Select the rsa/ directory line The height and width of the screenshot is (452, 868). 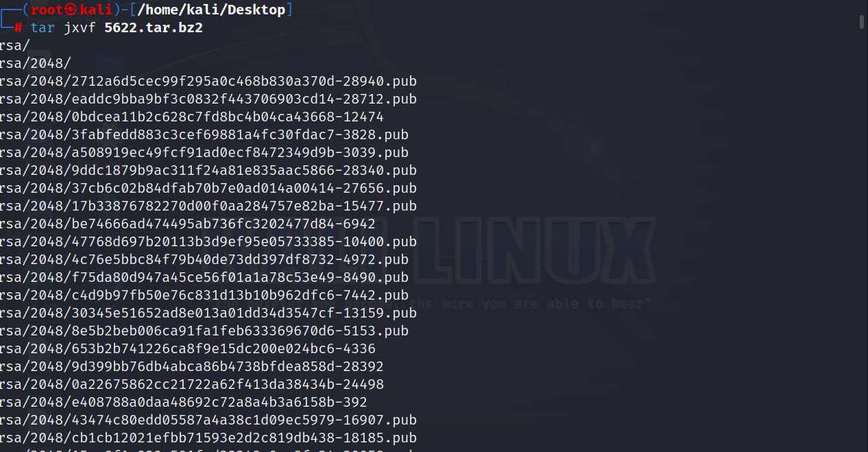pyautogui.click(x=14, y=45)
